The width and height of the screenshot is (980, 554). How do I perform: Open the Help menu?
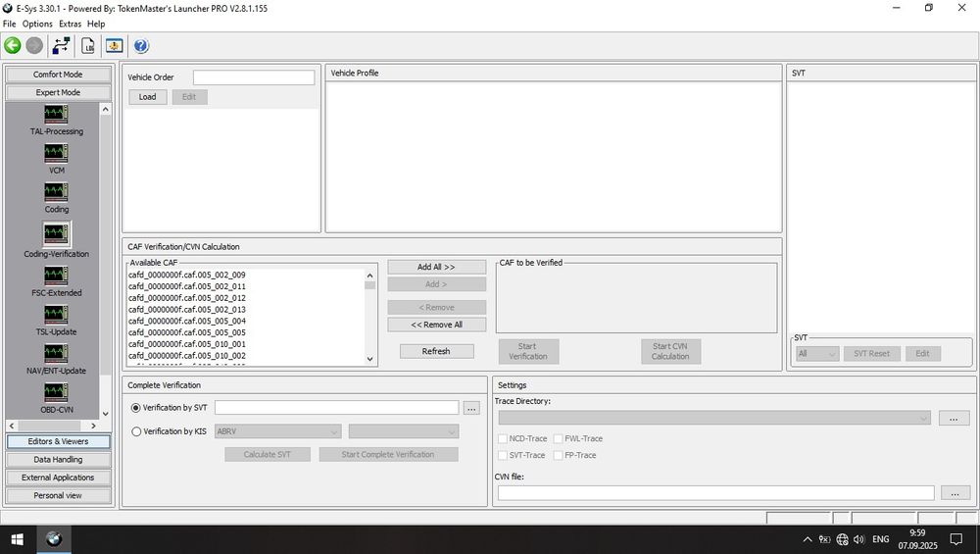[x=96, y=24]
